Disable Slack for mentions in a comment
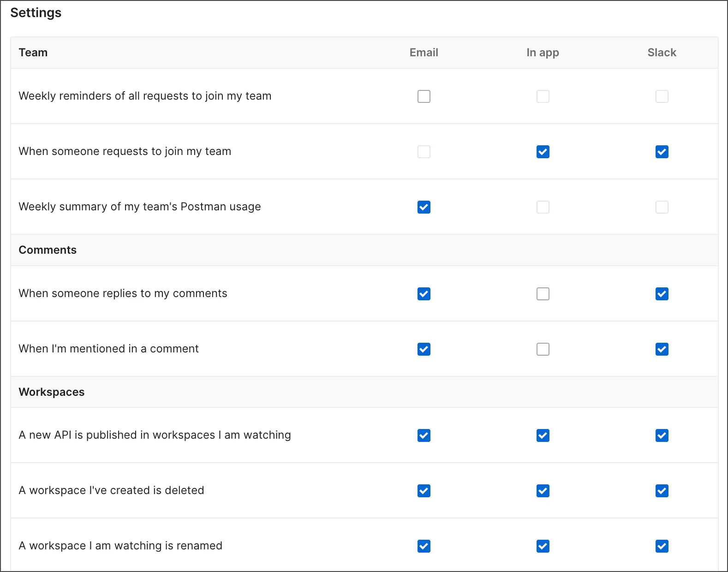The image size is (728, 572). point(662,349)
